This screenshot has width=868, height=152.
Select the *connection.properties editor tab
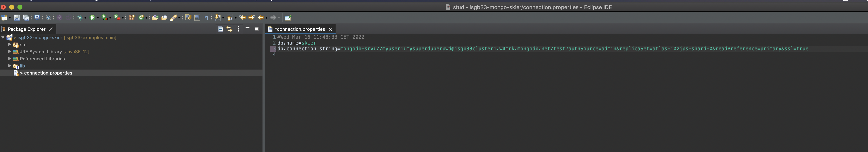coord(300,29)
